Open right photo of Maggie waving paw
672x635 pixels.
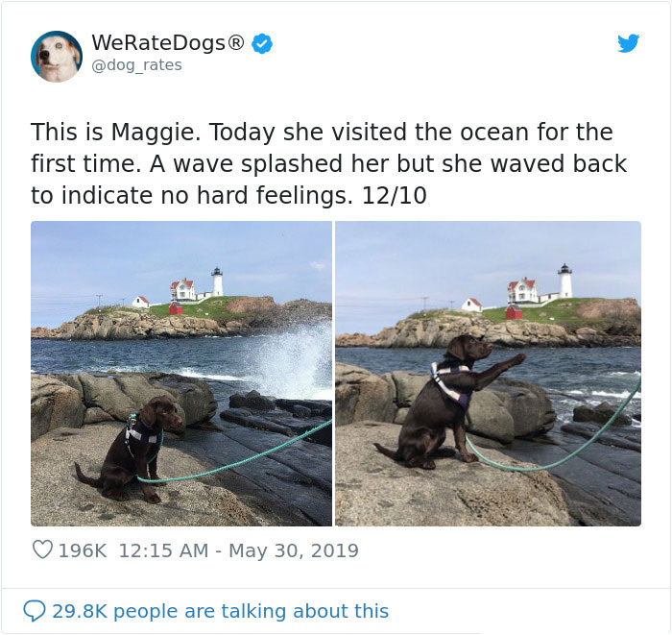[x=488, y=374]
